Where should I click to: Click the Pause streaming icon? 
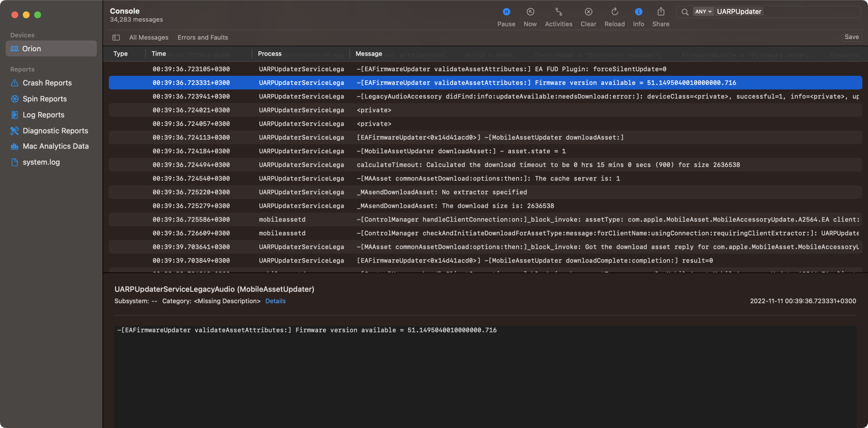click(x=506, y=12)
